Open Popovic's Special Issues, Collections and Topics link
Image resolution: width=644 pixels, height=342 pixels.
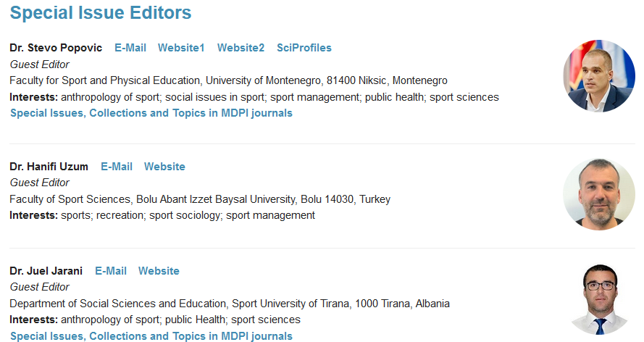tap(151, 113)
